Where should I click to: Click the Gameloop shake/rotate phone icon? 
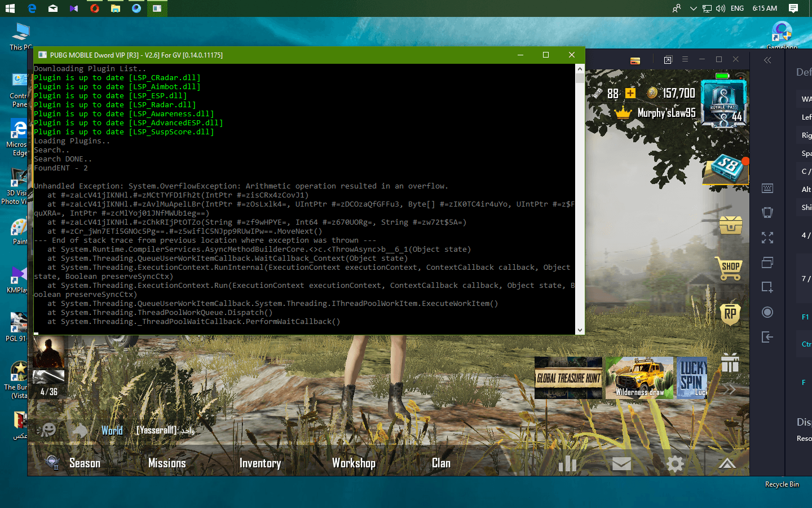click(x=767, y=213)
